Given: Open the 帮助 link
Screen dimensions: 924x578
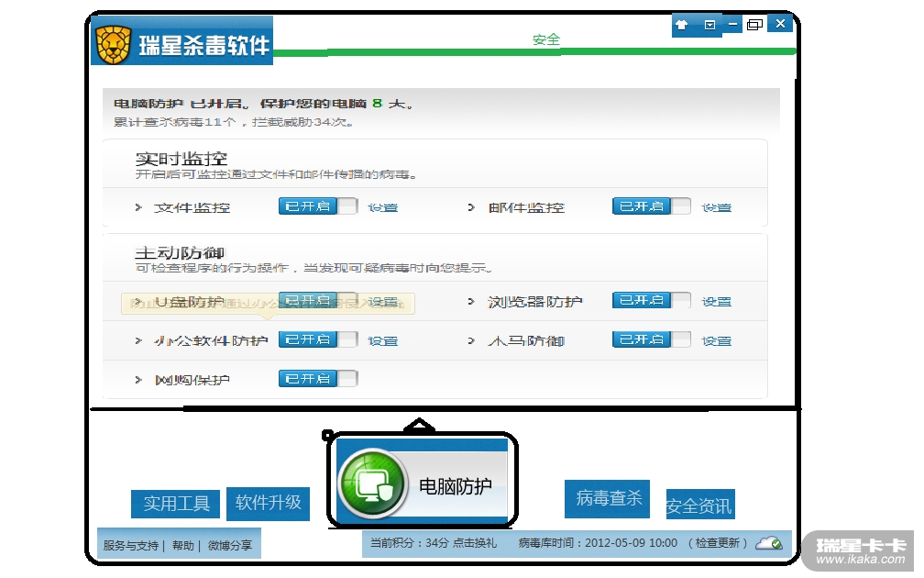Looking at the screenshot, I should coord(183,546).
